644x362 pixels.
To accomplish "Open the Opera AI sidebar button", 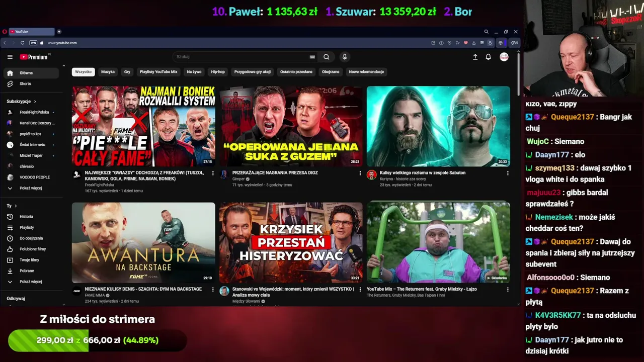I will (514, 43).
